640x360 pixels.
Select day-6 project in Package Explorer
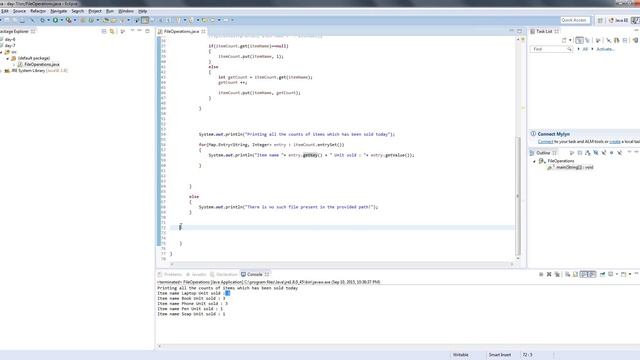pos(10,40)
